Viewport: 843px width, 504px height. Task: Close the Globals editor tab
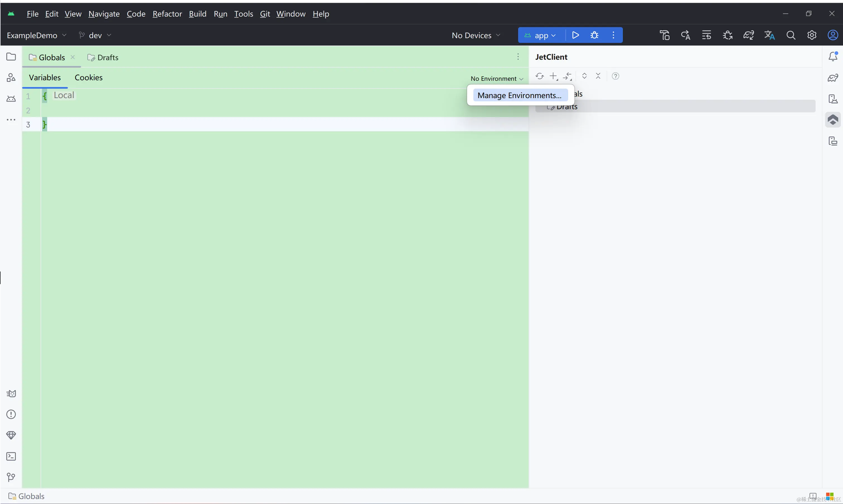pyautogui.click(x=73, y=57)
